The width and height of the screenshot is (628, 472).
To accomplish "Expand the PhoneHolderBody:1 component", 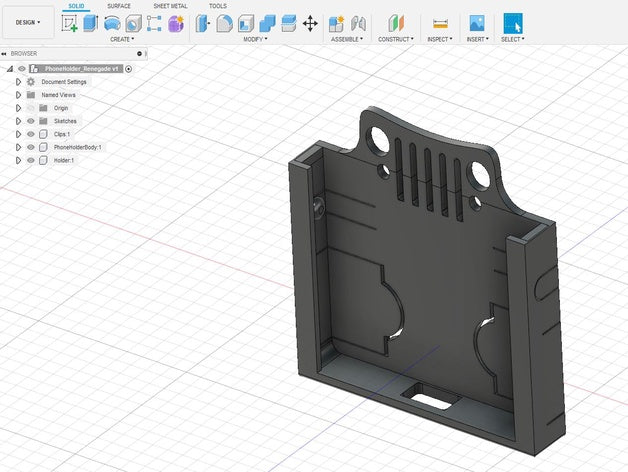I will tap(18, 147).
